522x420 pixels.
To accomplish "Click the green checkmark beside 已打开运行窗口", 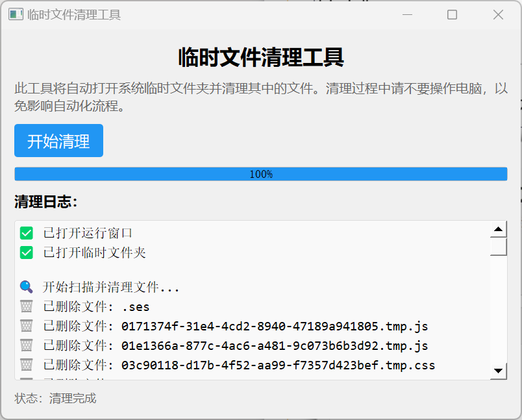I will (26, 232).
